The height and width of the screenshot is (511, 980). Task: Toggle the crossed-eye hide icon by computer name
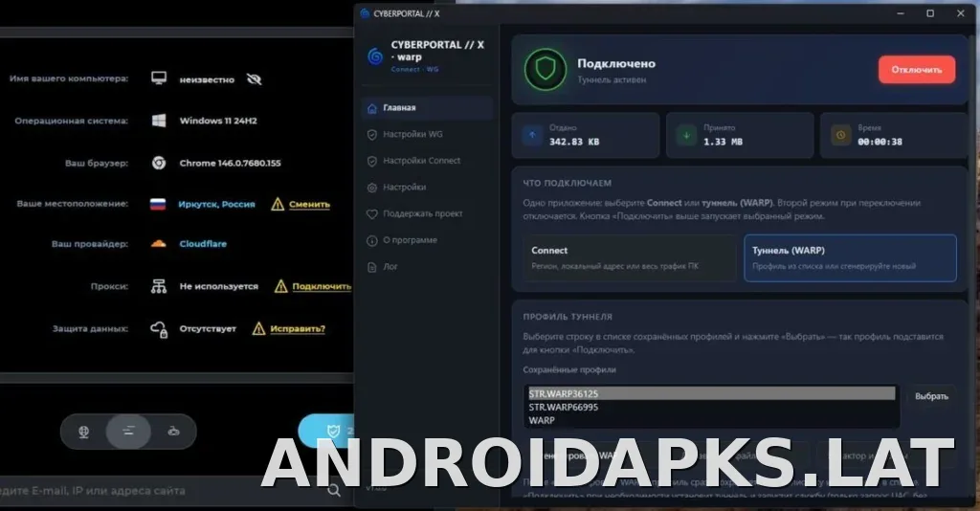pos(254,79)
